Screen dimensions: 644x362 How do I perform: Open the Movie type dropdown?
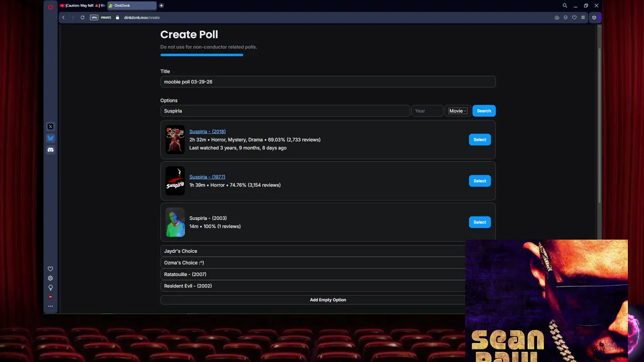458,111
